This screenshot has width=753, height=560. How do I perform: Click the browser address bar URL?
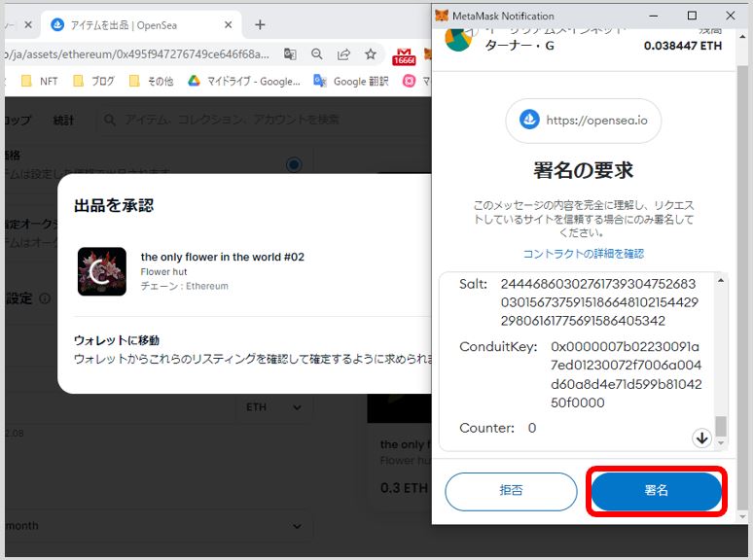click(137, 54)
